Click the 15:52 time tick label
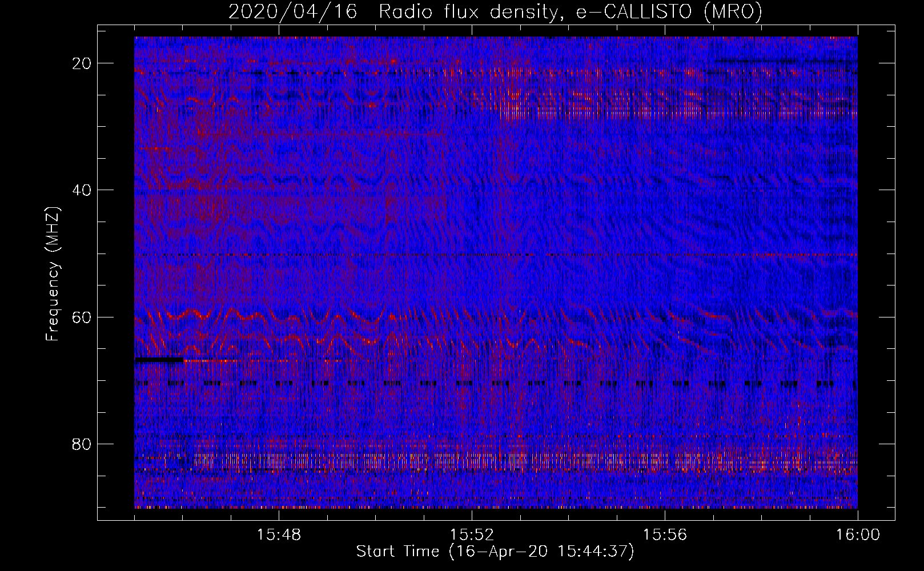The image size is (924, 571). click(x=472, y=535)
